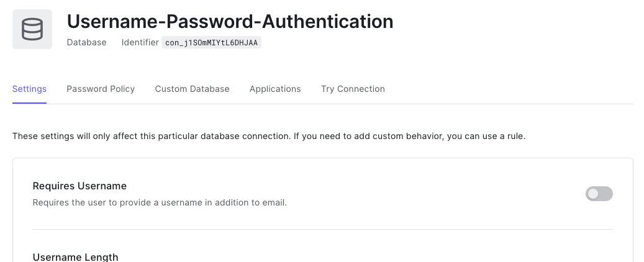This screenshot has height=262, width=644.
Task: Click the connection identifier code con_j1SOmMIYtL6DHJAA
Action: click(211, 43)
